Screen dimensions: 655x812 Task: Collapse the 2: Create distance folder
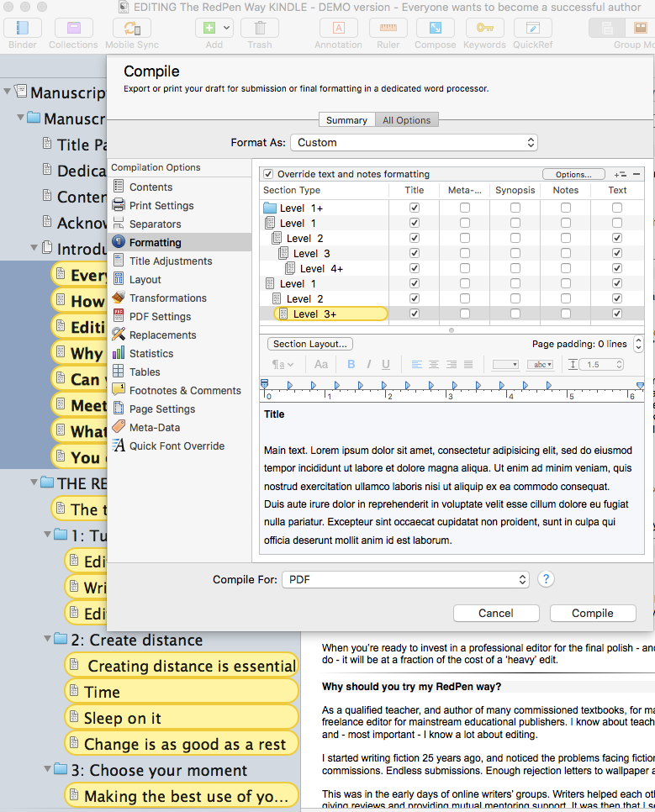(48, 639)
